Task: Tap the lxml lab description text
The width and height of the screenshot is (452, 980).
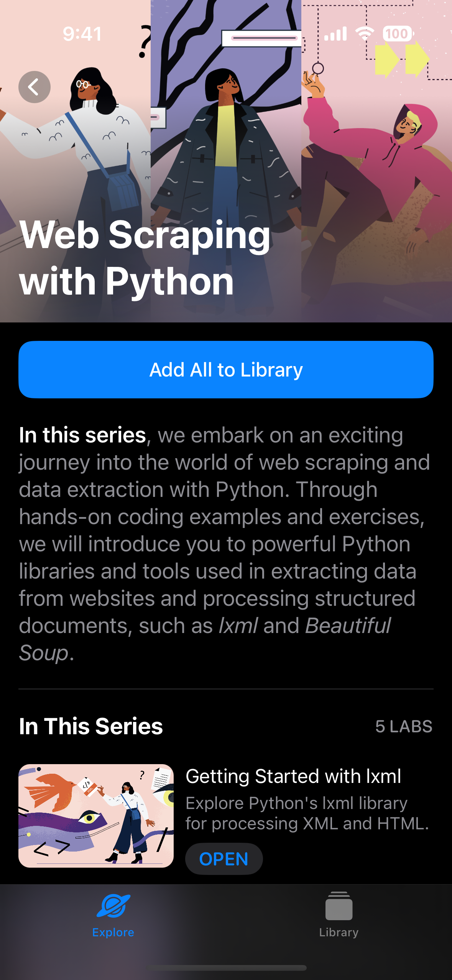Action: pos(307,813)
